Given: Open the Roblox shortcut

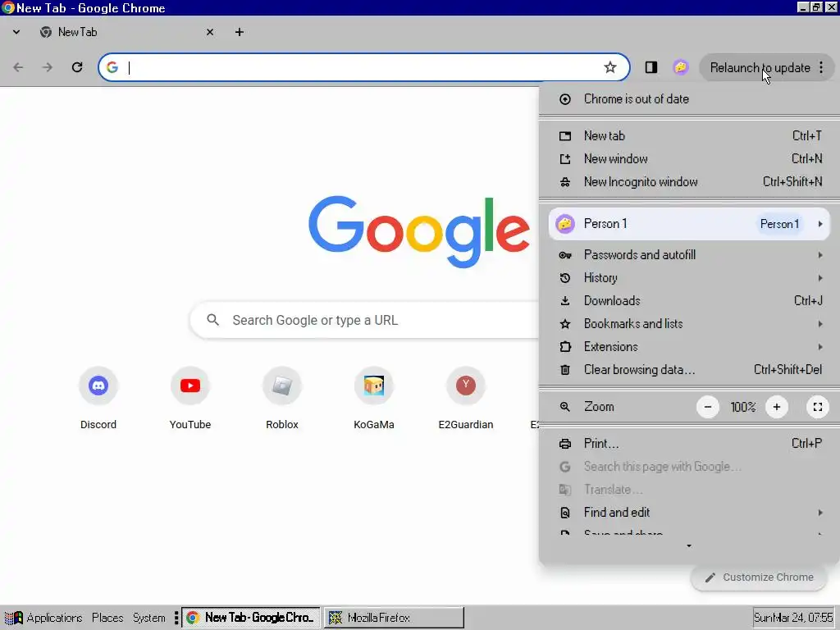Looking at the screenshot, I should (282, 398).
